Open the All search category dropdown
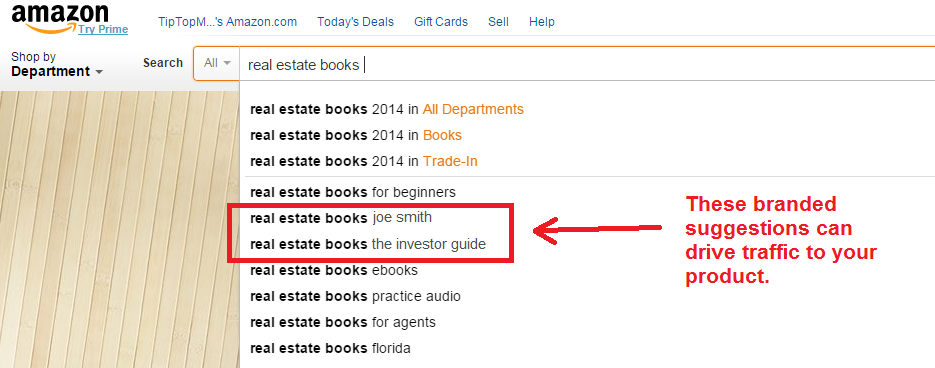935x368 pixels. click(216, 63)
